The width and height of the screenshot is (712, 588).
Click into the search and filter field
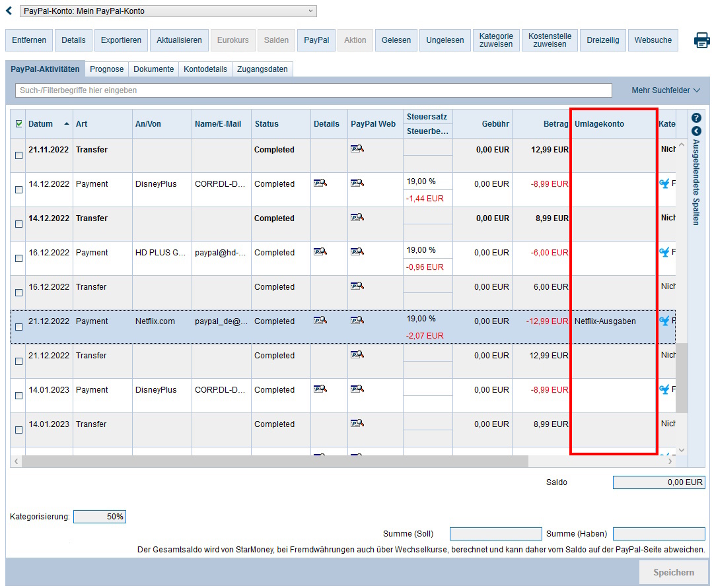pyautogui.click(x=313, y=90)
